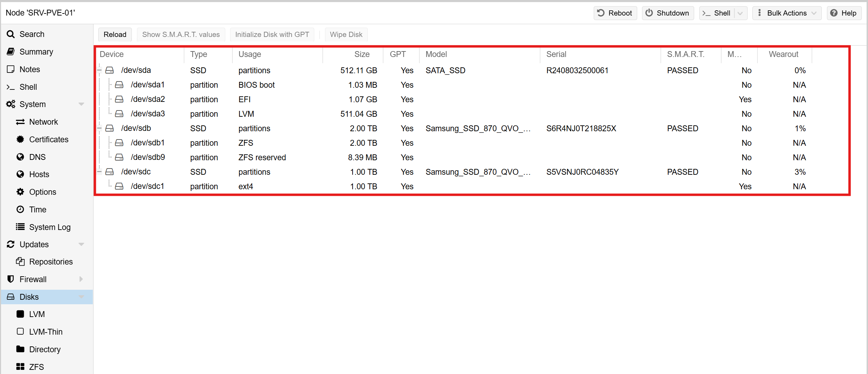Click the /dev/sdb disk drive icon
Screen dimensions: 868x374
[x=110, y=128]
